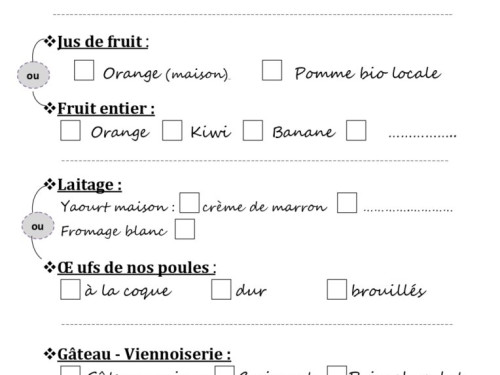Viewport: 500px width, 375px height.
Task: Tick the crème de marron yaourt box
Action: pos(189,203)
